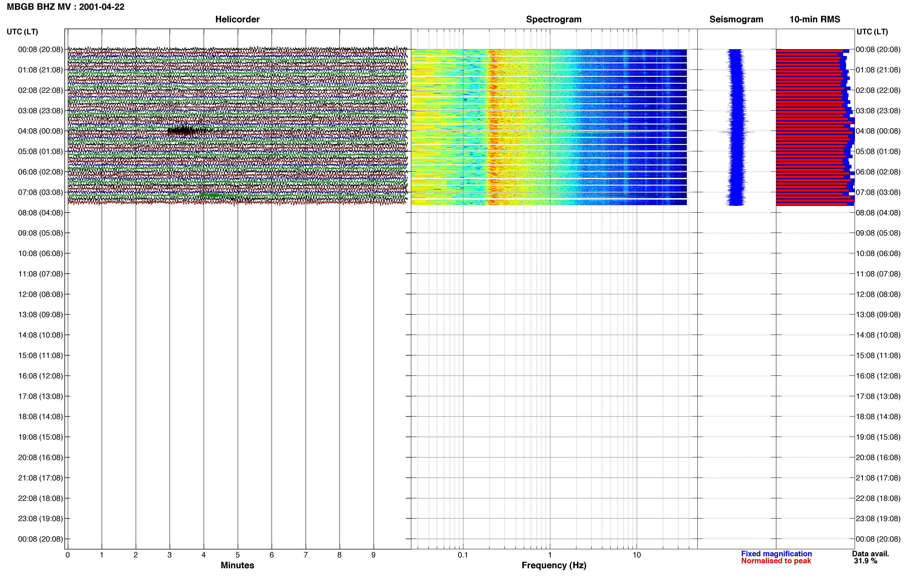Click the '1' frequency tick label under the spectrogram
Screen dimensions: 924x578
coord(550,555)
